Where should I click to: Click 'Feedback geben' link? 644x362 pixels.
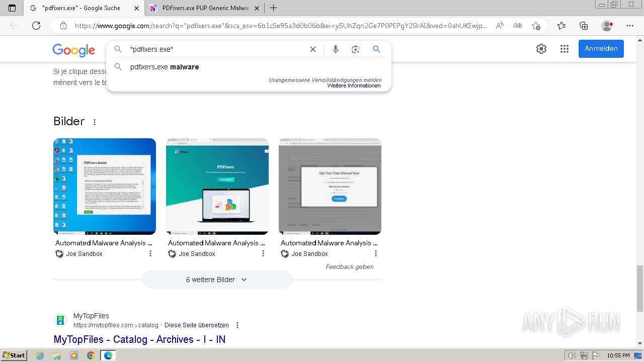[350, 267]
